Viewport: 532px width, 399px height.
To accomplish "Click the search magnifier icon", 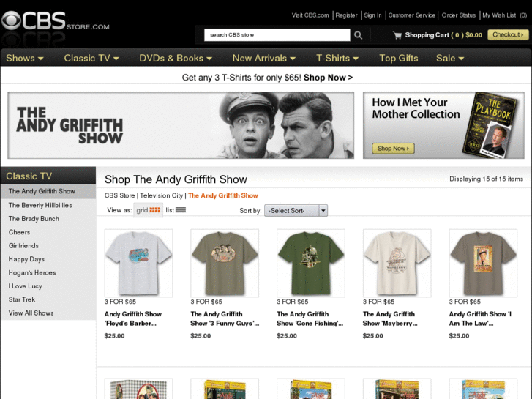I will coord(358,35).
